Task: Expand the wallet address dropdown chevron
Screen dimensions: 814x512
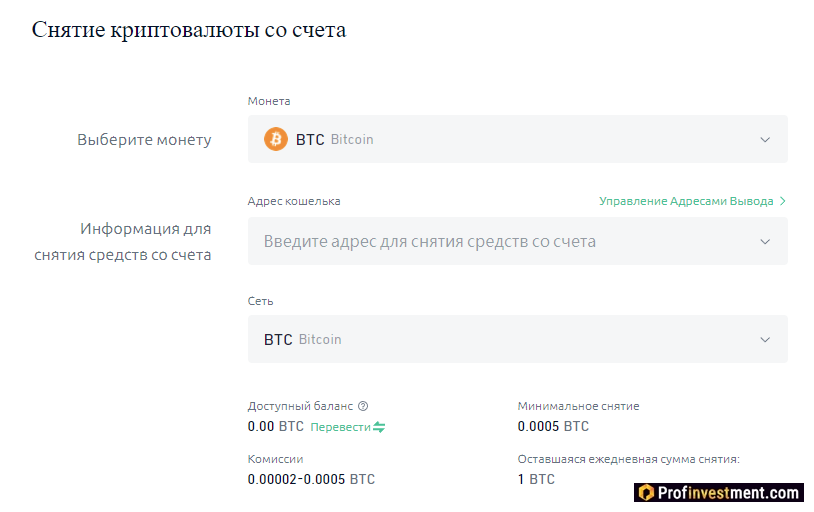Action: (765, 242)
